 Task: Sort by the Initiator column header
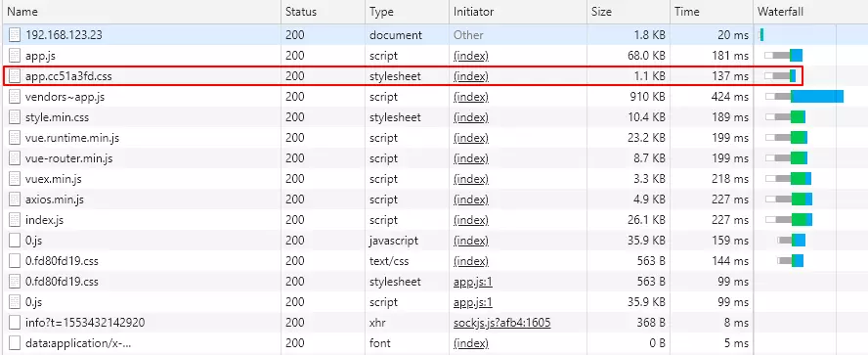point(518,12)
